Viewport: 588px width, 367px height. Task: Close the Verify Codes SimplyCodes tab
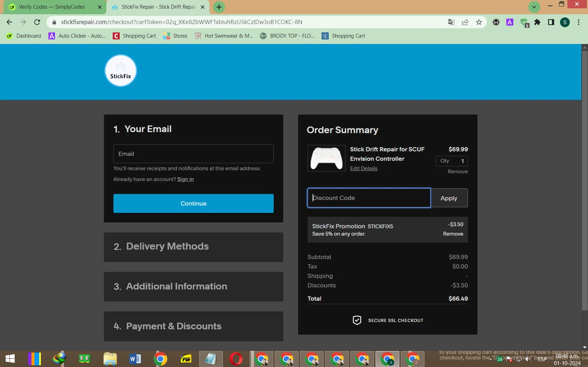(100, 7)
